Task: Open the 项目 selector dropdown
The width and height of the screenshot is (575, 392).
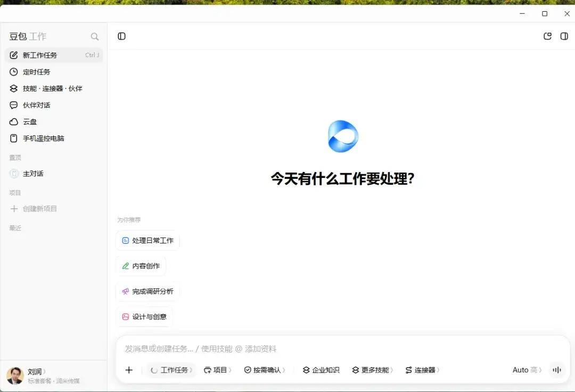Action: 217,370
